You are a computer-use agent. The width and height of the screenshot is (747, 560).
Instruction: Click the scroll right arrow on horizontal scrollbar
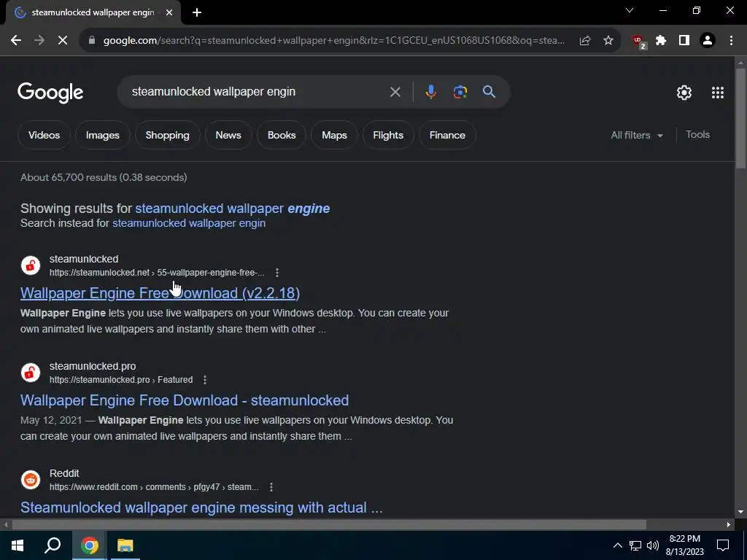[729, 525]
